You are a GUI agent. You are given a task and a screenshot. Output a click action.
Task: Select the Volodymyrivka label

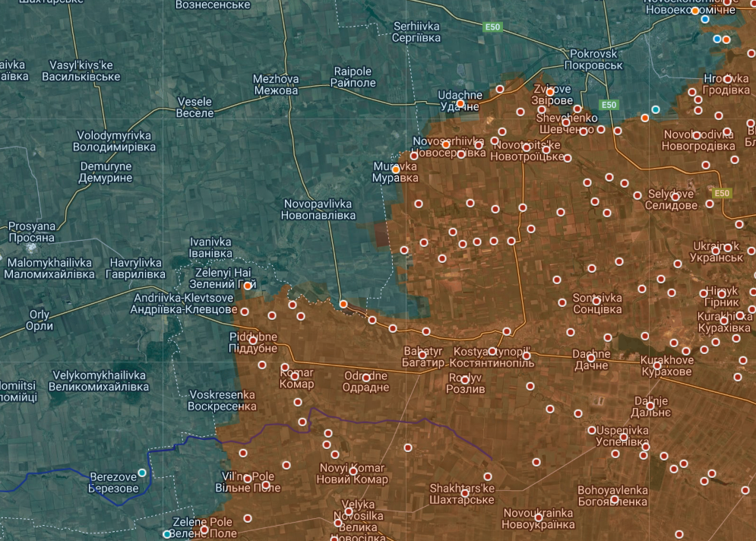point(114,141)
